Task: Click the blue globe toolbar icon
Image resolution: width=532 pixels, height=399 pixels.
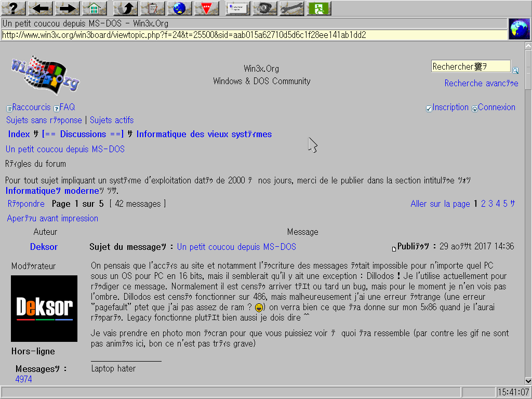Action: pyautogui.click(x=179, y=8)
